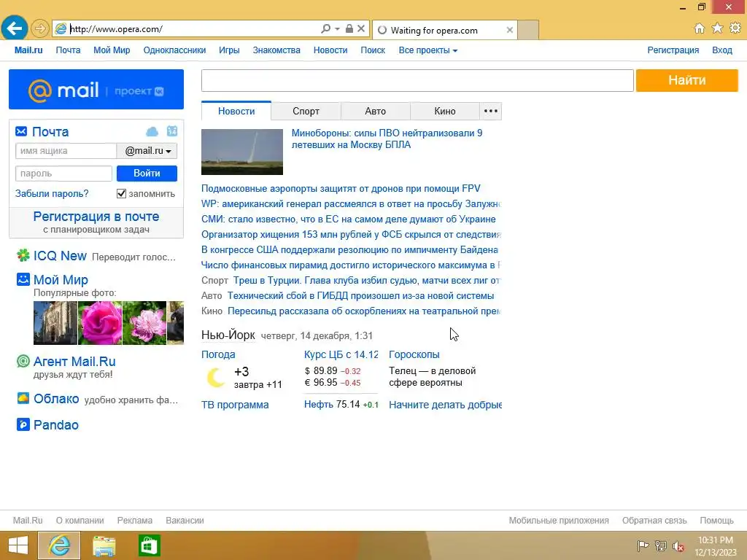Open headline about импичмент Байдена
Viewport: 747px width, 560px height.
349,249
